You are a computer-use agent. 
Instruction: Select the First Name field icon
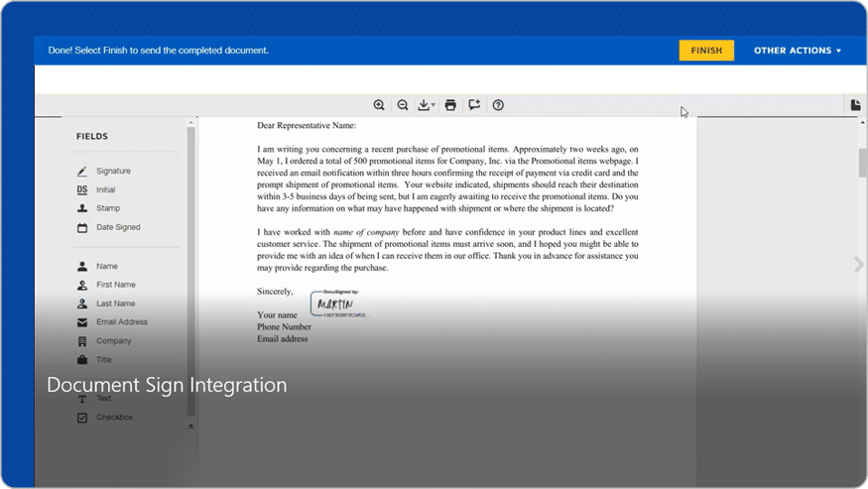[x=82, y=286]
